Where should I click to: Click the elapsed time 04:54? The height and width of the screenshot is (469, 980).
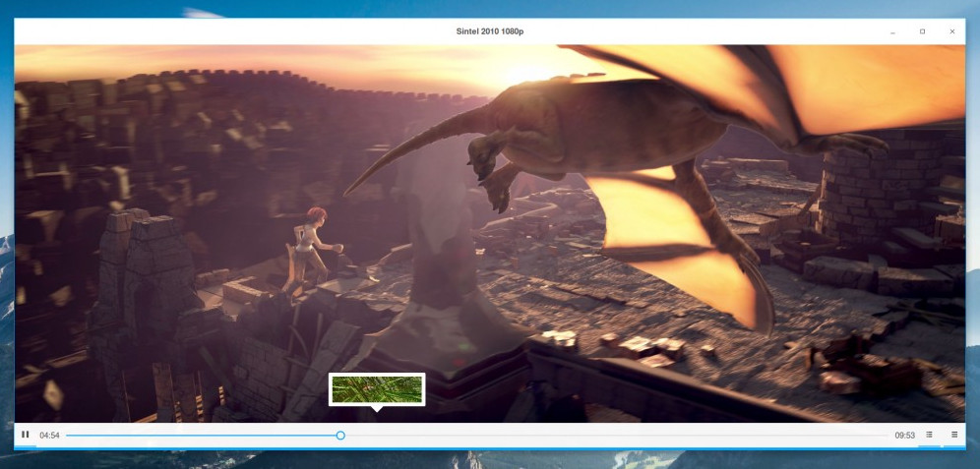pos(49,436)
